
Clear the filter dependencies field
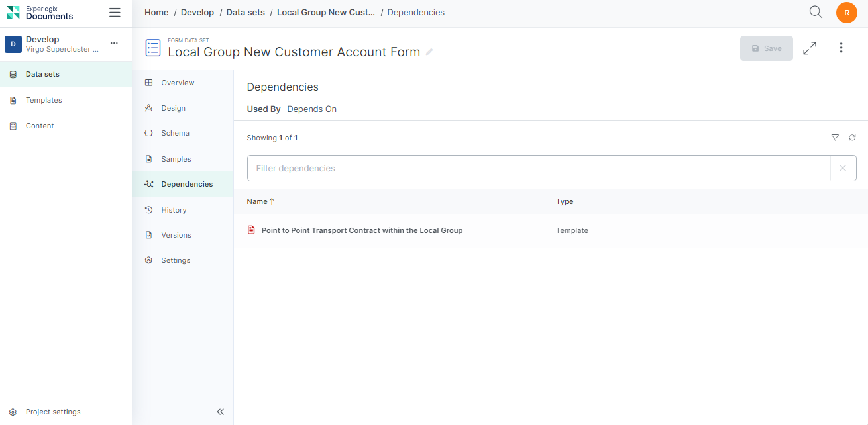coord(843,168)
